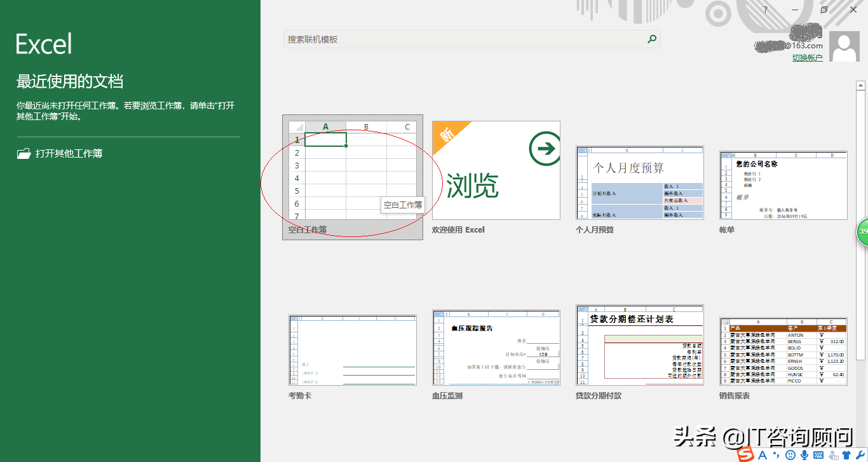Open the Sogou skin shirt icon

(x=846, y=455)
